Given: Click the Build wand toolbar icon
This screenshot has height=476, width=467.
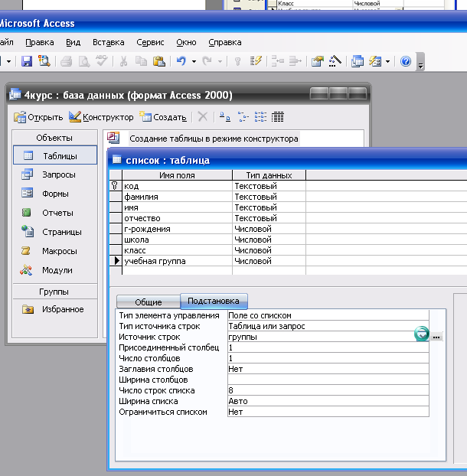Looking at the screenshot, I should point(335,61).
